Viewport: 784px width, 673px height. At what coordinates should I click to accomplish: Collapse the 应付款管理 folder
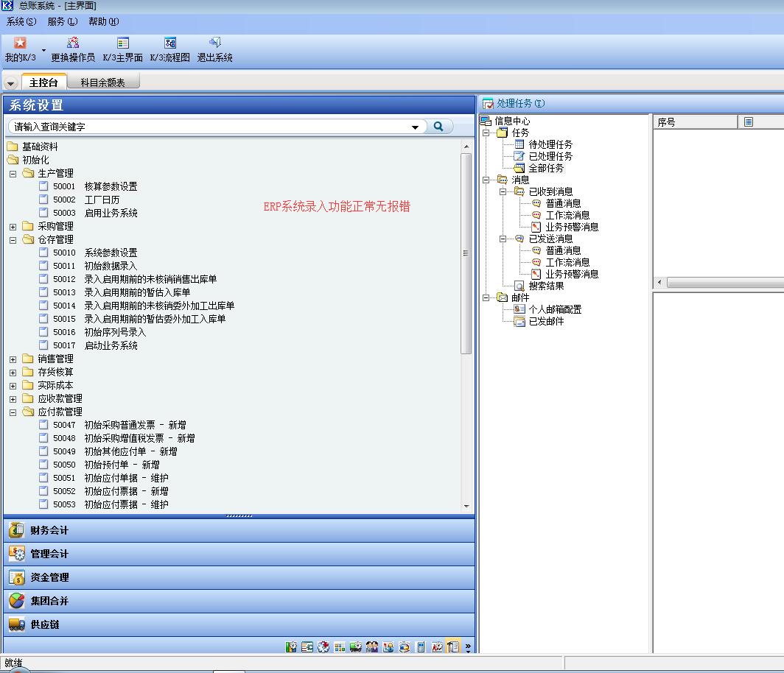click(13, 412)
